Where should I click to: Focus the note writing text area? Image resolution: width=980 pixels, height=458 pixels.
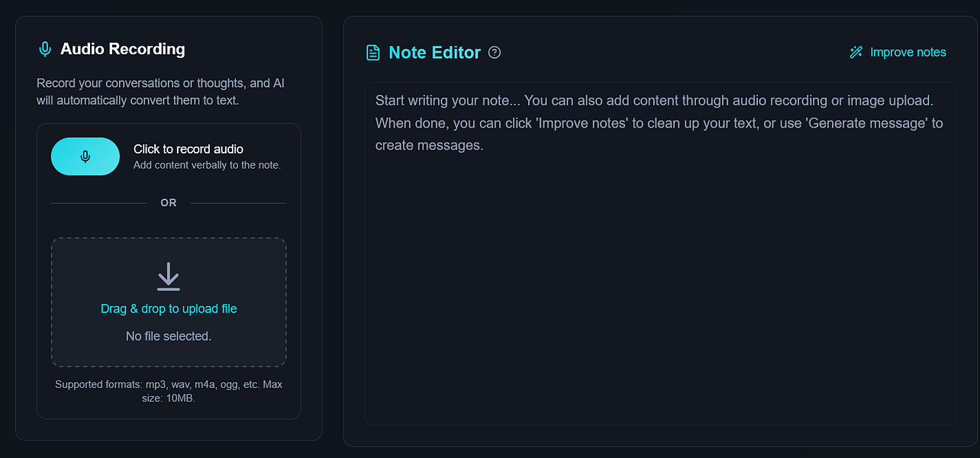[660, 253]
